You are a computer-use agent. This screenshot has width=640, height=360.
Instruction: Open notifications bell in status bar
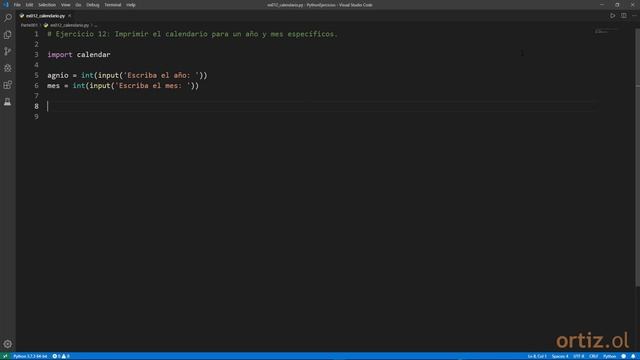[633, 356]
